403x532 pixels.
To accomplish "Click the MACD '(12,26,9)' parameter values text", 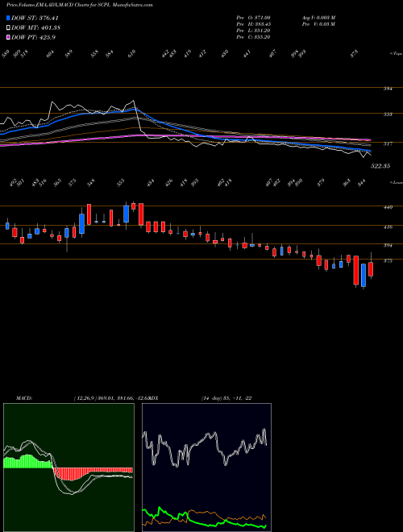I will click(x=111, y=398).
